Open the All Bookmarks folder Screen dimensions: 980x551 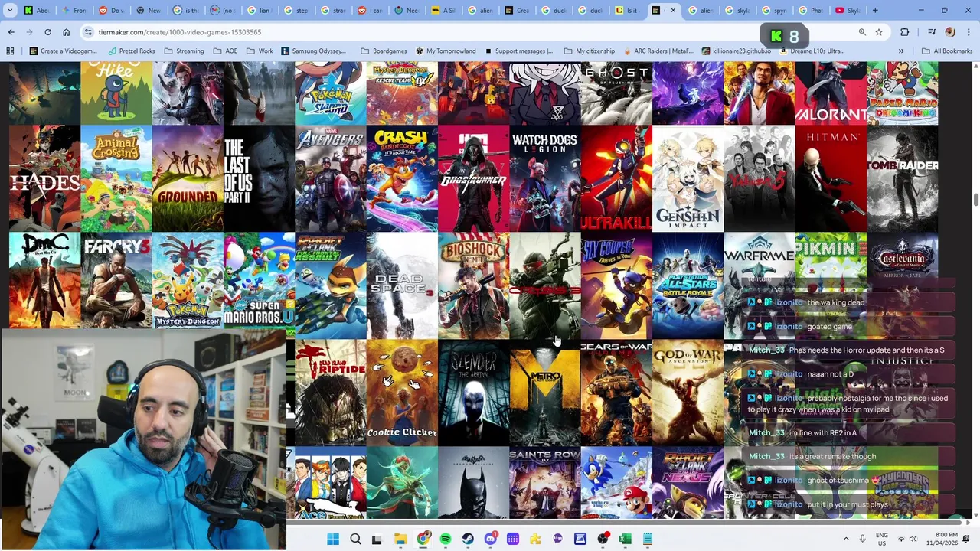(x=947, y=51)
